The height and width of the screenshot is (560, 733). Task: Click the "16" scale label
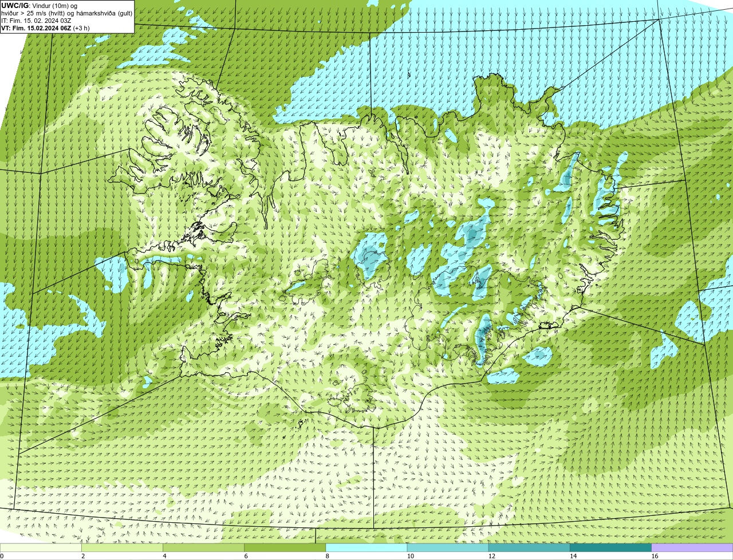pos(655,556)
